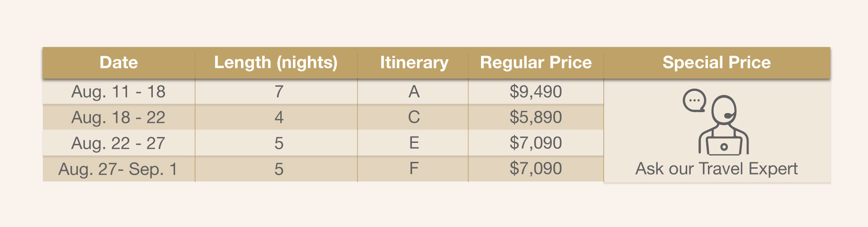Image resolution: width=868 pixels, height=227 pixels.
Task: Click the chat speech bubble icon
Action: click(694, 100)
